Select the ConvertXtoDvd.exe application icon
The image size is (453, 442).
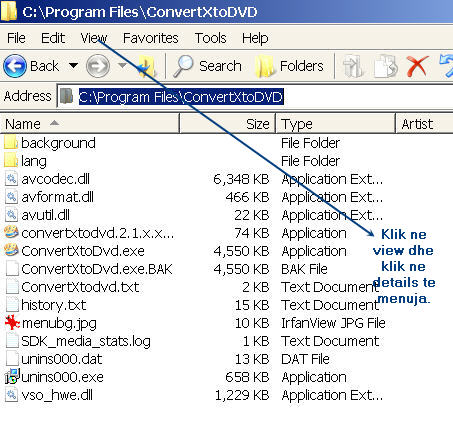pos(11,251)
